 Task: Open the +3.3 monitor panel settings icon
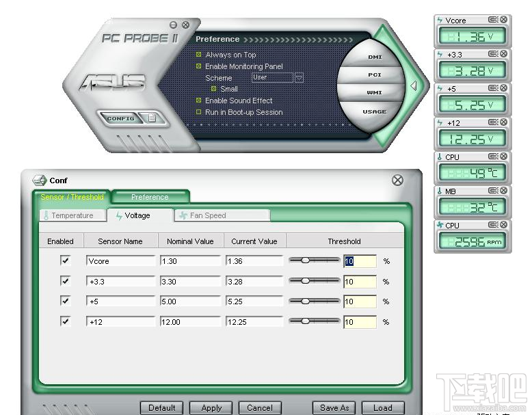(x=493, y=53)
